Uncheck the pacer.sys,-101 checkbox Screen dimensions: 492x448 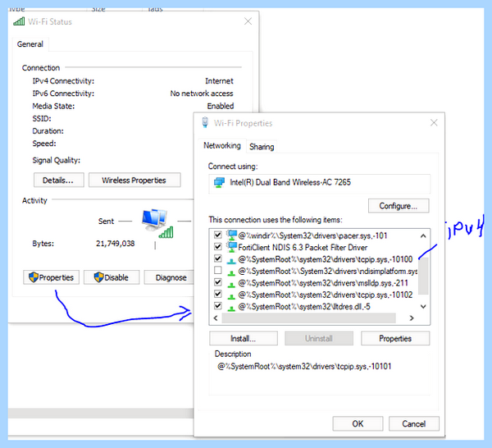[218, 235]
